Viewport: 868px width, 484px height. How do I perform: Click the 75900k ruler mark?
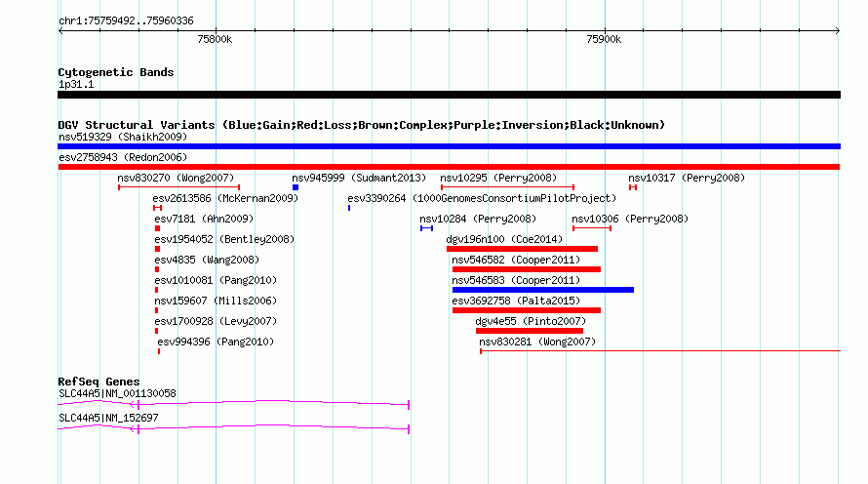(604, 39)
